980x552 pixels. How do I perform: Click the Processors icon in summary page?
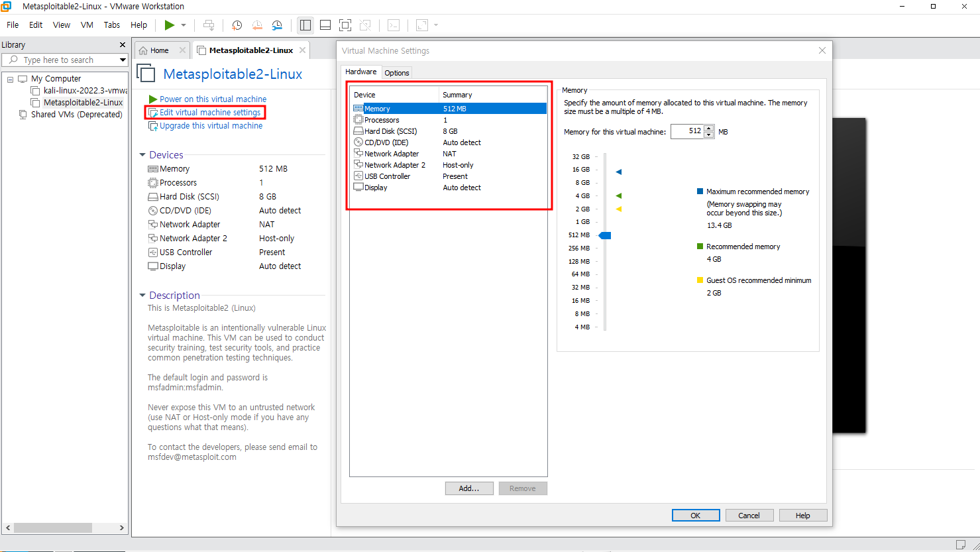(x=153, y=183)
